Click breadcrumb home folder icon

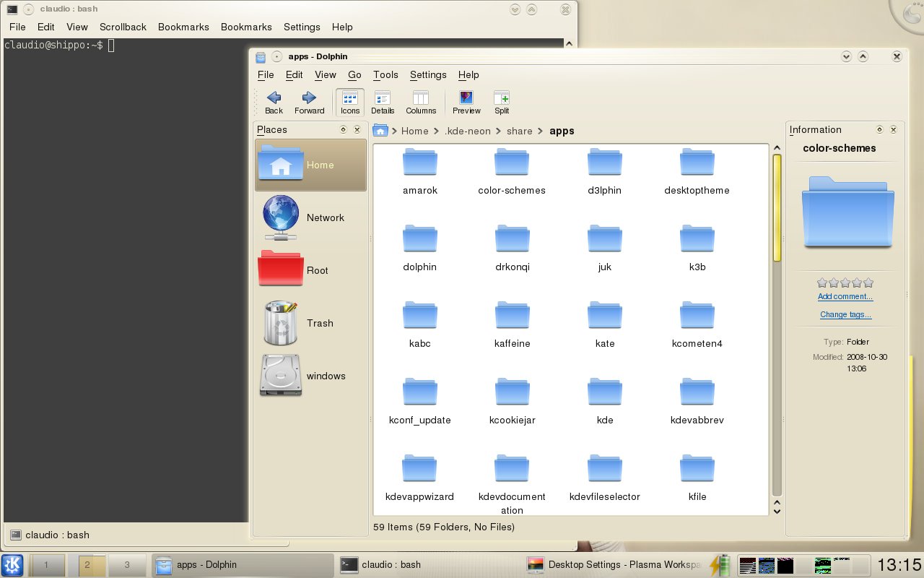380,130
